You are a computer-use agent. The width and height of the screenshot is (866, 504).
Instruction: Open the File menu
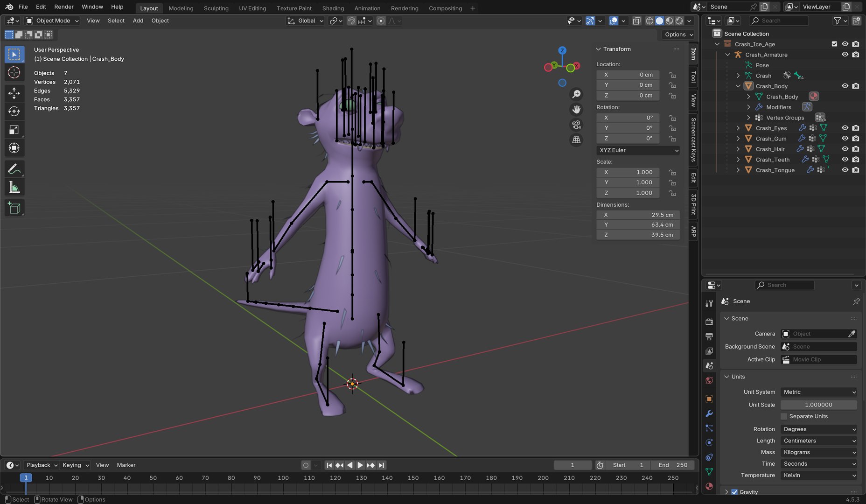23,7
